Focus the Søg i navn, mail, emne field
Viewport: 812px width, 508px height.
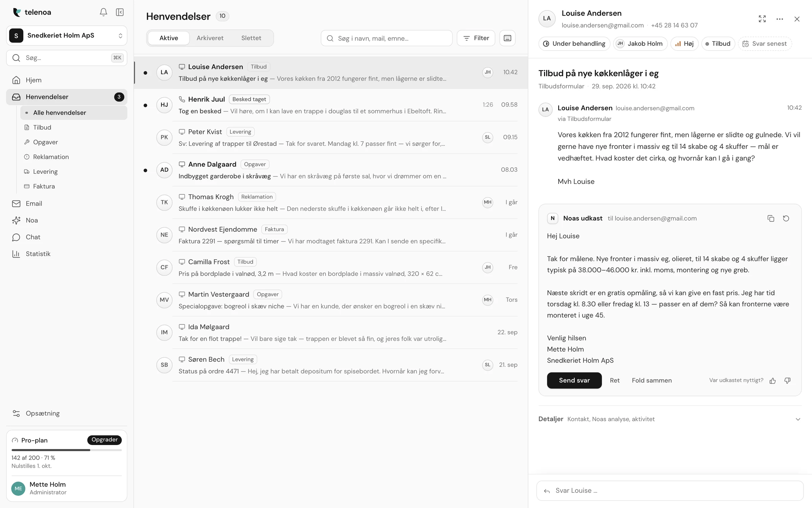pyautogui.click(x=386, y=38)
